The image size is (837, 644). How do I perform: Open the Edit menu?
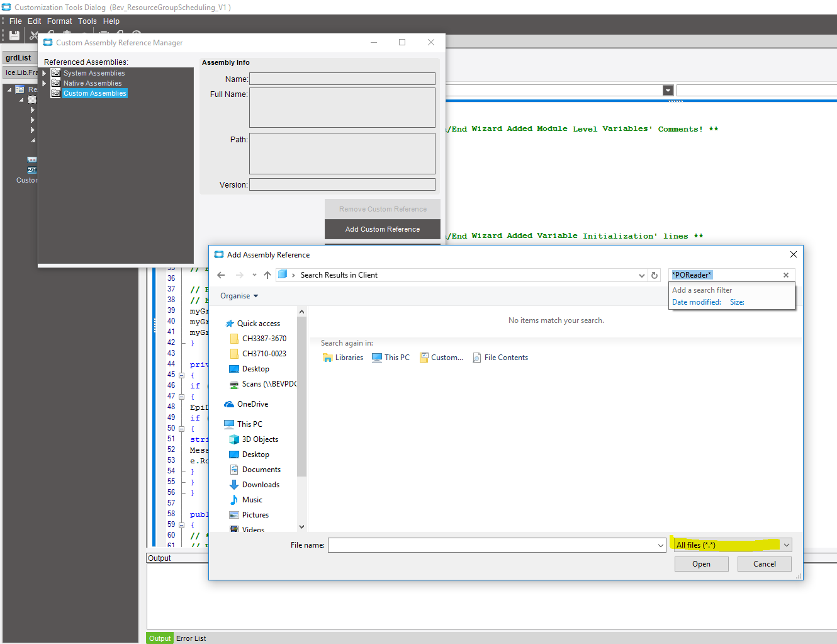tap(35, 21)
